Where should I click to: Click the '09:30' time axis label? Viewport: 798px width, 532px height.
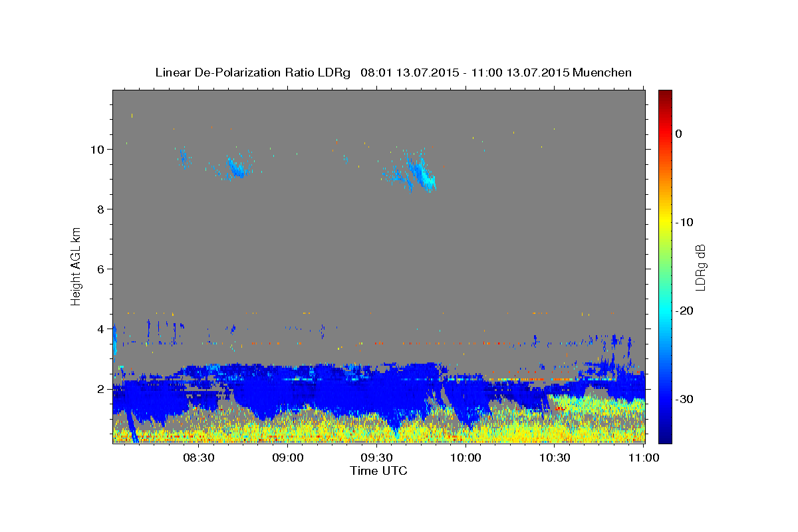(x=376, y=458)
